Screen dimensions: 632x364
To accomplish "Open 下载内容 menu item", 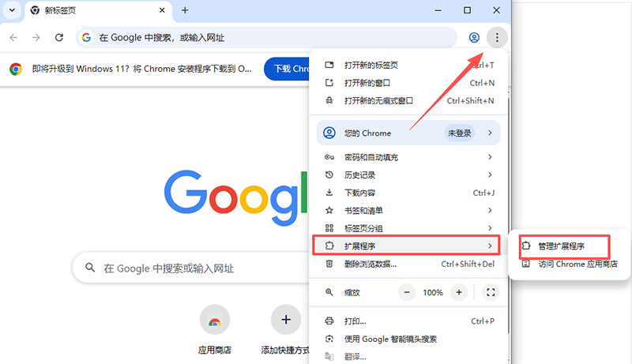I will click(x=408, y=193).
